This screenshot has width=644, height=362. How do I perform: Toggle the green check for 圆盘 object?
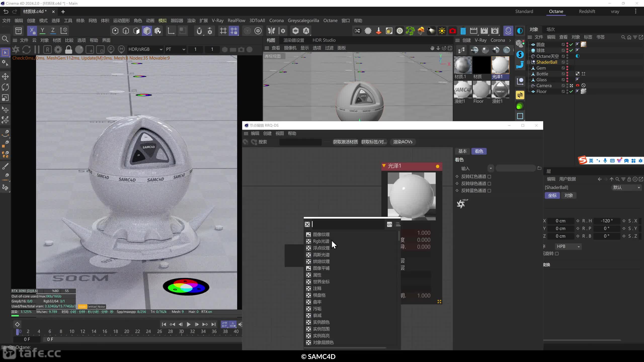click(x=571, y=44)
